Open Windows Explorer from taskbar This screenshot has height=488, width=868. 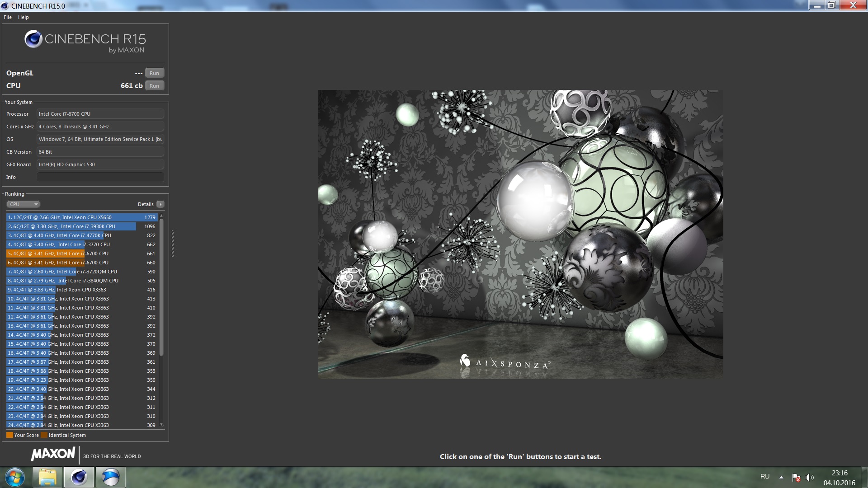coord(47,477)
